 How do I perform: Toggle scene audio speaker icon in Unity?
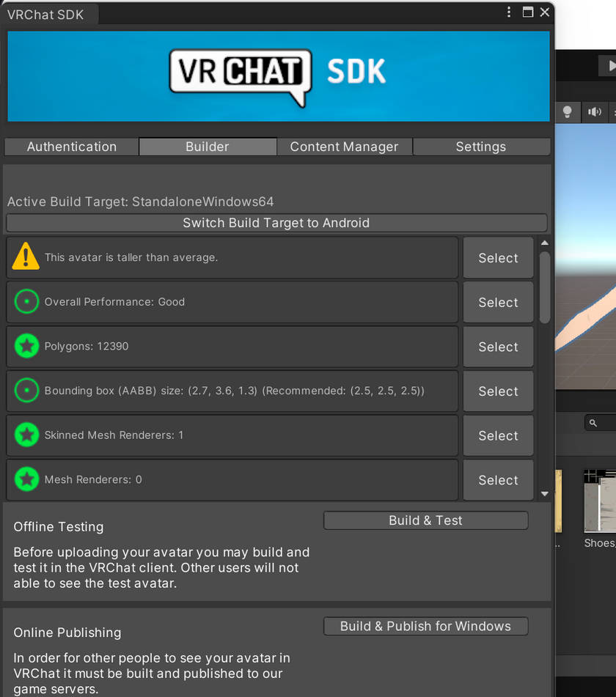[x=594, y=111]
